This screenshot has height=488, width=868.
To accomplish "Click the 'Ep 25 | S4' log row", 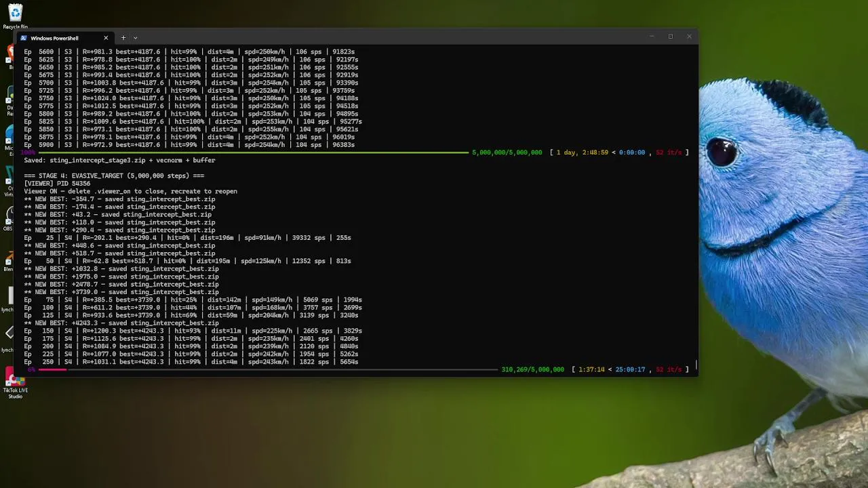I will [187, 238].
